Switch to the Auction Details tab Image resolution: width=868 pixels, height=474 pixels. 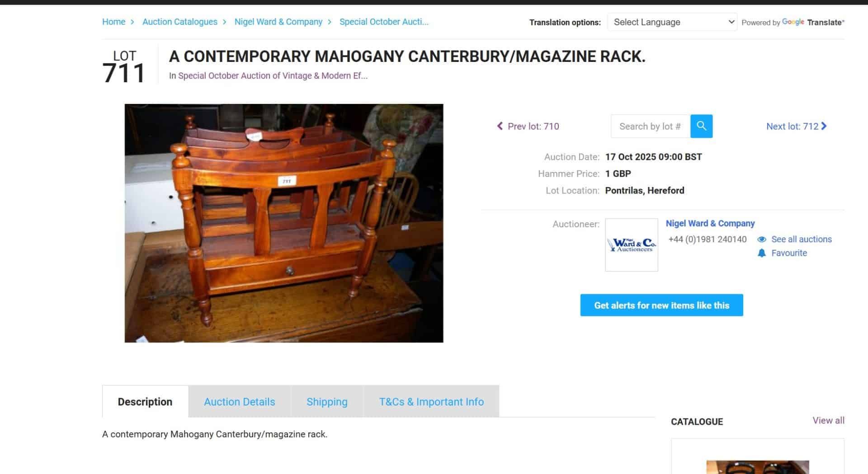pos(240,402)
